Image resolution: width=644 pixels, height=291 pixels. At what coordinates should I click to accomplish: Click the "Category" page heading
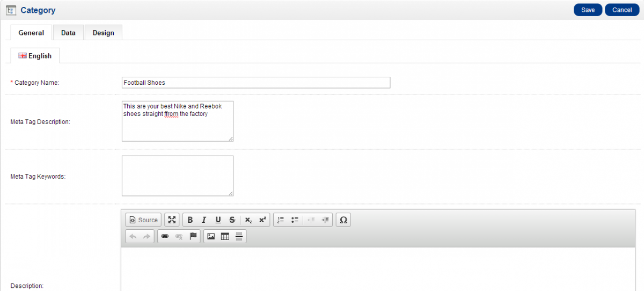(x=38, y=10)
